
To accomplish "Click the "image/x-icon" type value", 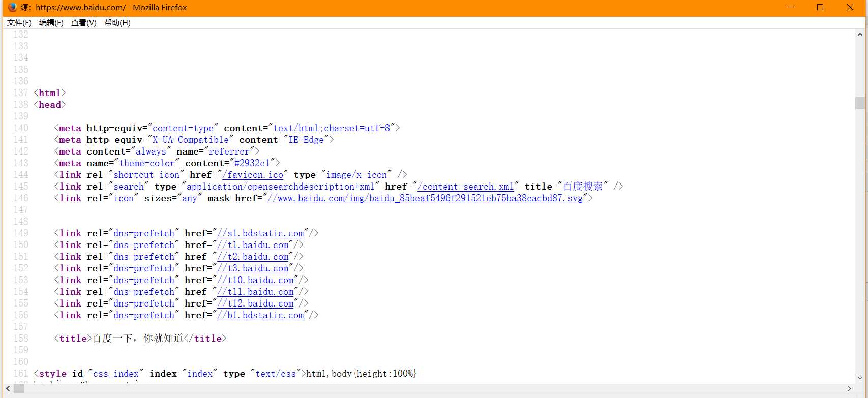I will [356, 175].
